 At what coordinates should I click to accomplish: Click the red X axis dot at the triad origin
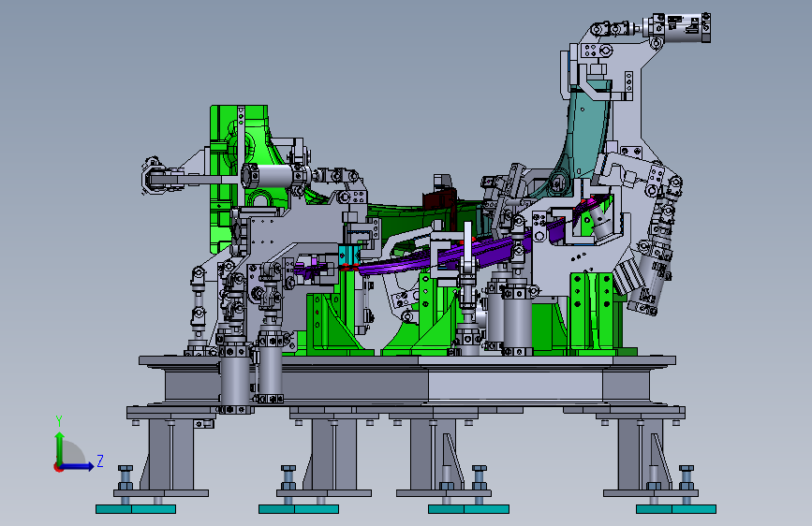coord(58,467)
